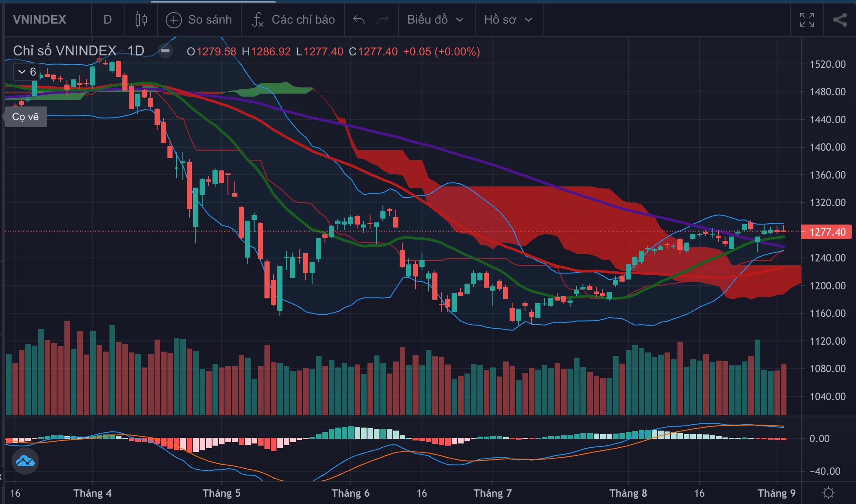Click the redo arrow icon
Viewport: 856px width, 504px height.
tap(382, 20)
